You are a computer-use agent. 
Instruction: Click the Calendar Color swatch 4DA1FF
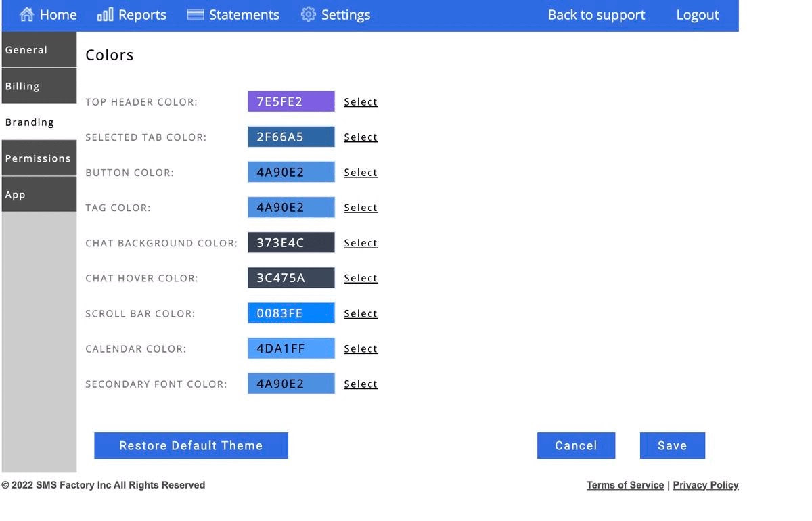point(291,348)
